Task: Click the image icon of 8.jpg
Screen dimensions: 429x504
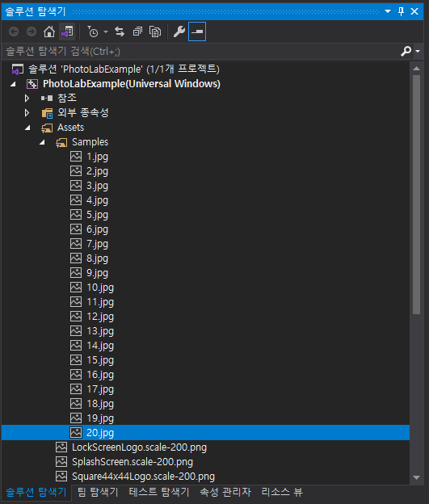Action: (76, 258)
